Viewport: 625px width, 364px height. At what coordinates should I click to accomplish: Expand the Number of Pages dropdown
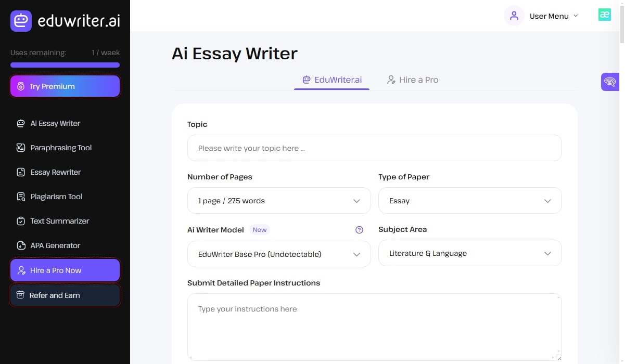click(279, 201)
